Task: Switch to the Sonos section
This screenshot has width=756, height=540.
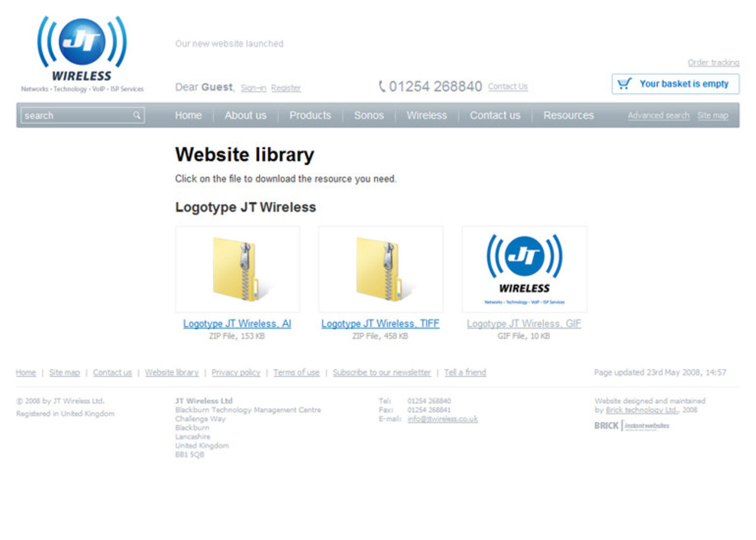Action: coord(369,115)
